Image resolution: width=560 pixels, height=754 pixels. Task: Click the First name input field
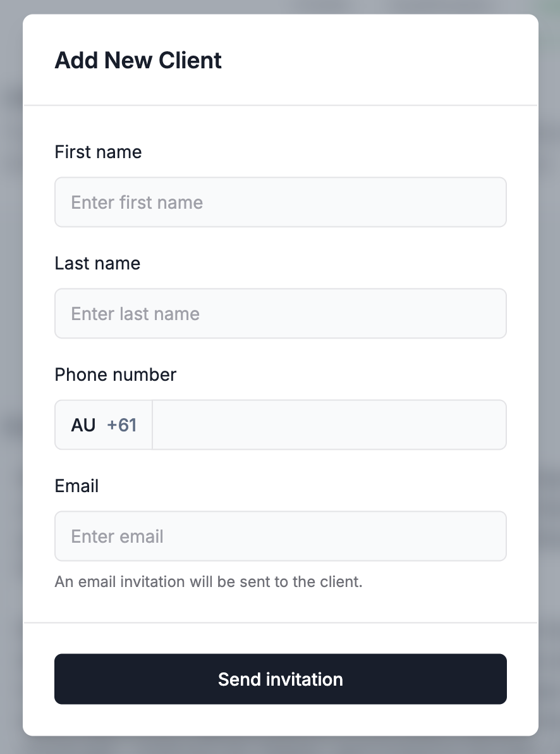coord(280,202)
